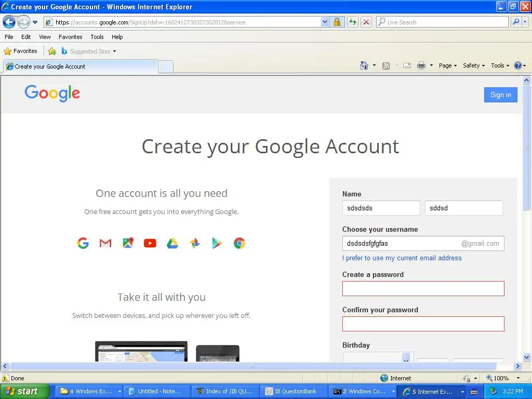This screenshot has height=399, width=532.
Task: Open Favorites center star button
Action: point(20,51)
